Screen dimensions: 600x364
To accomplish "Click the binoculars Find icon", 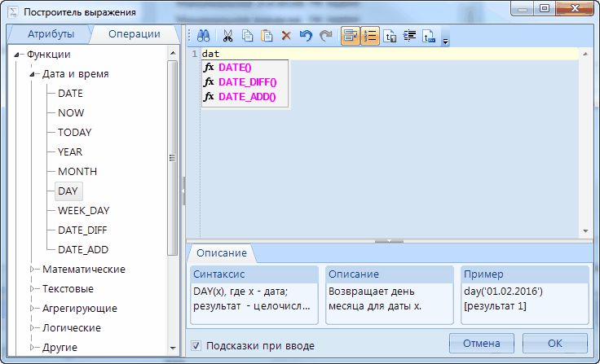I will click(204, 35).
